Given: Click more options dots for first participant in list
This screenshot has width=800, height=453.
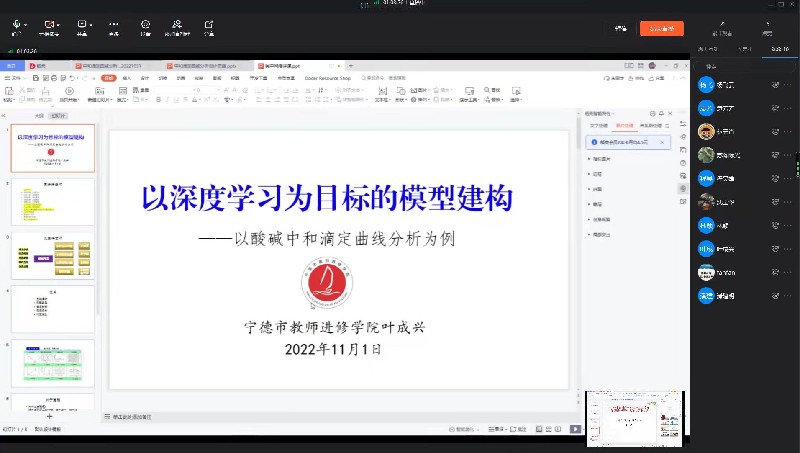Looking at the screenshot, I should pos(788,85).
